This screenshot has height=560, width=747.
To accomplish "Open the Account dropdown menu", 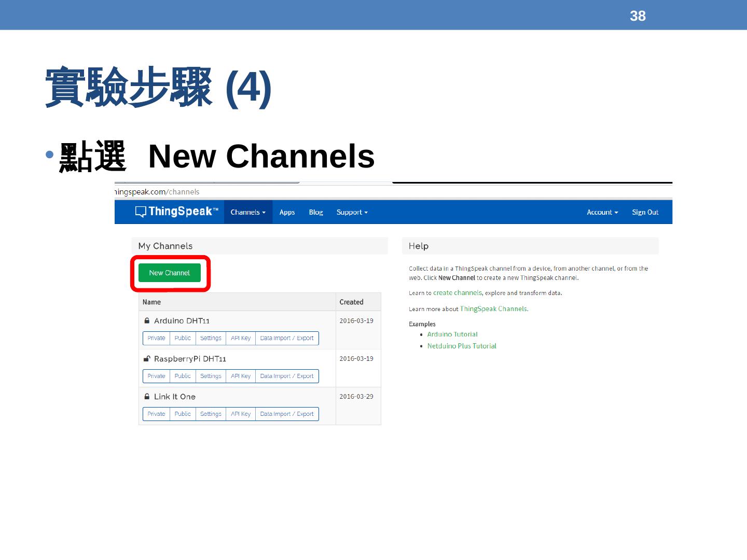I will pos(602,212).
